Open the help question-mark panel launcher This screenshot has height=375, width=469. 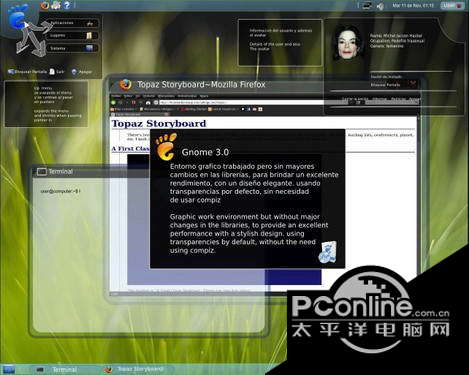click(x=67, y=5)
